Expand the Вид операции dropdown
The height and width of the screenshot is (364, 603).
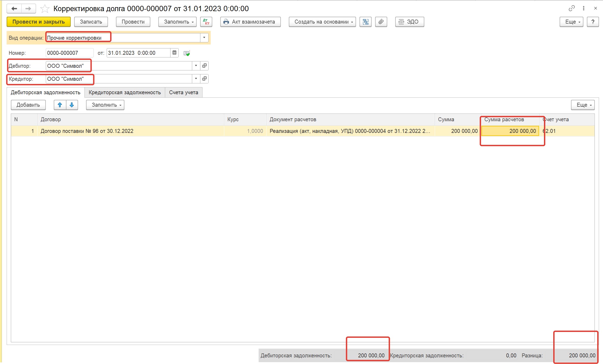204,38
